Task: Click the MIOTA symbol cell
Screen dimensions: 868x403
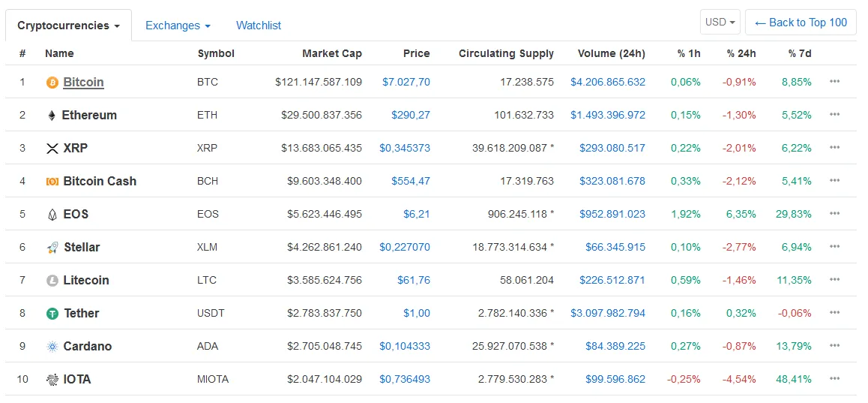Action: (x=213, y=379)
